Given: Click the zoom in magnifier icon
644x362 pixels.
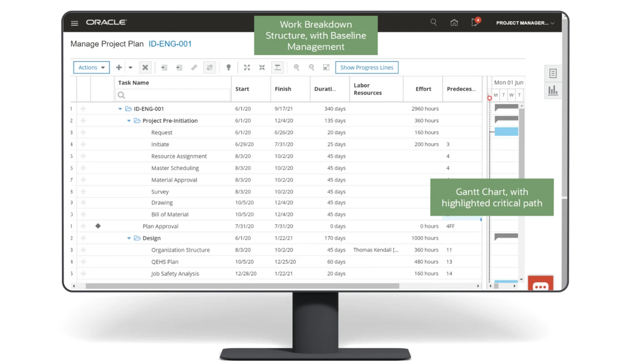Looking at the screenshot, I should pos(297,67).
